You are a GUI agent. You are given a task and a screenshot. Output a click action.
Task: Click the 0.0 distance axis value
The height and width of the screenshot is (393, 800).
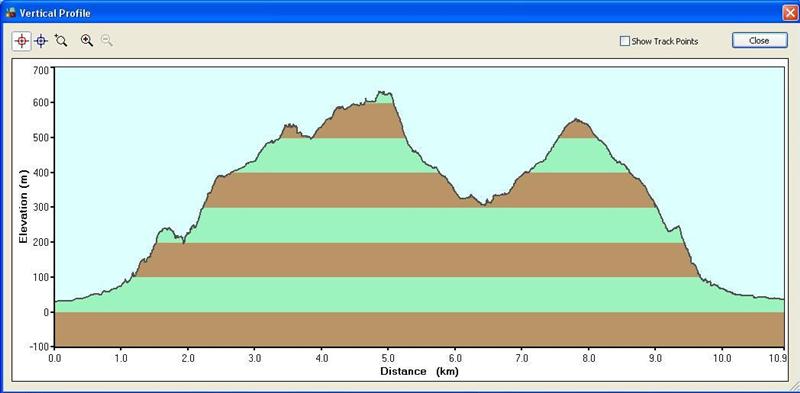tap(55, 358)
